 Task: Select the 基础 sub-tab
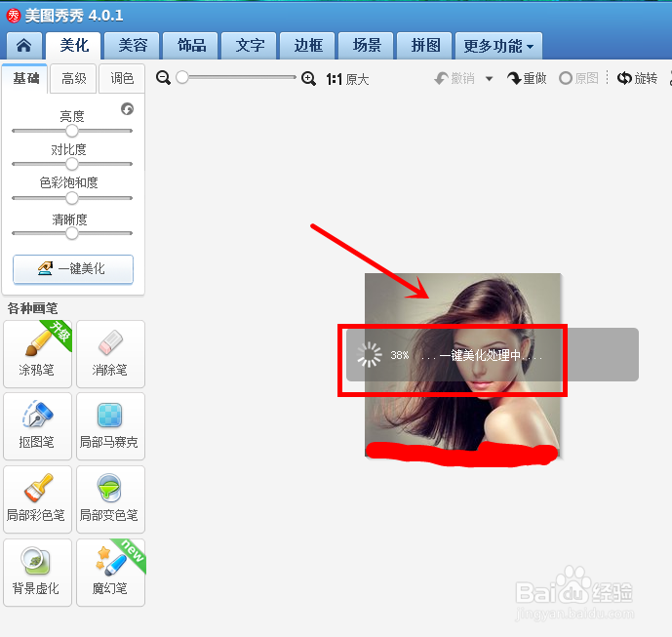coord(25,78)
